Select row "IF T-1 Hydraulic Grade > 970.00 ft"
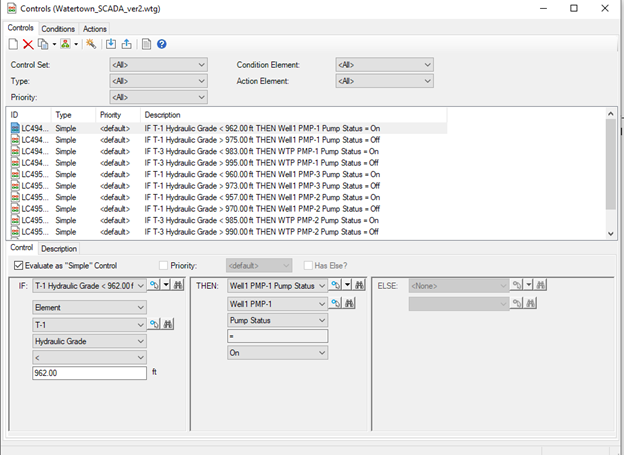Screen dimensions: 624x455 tap(228, 209)
